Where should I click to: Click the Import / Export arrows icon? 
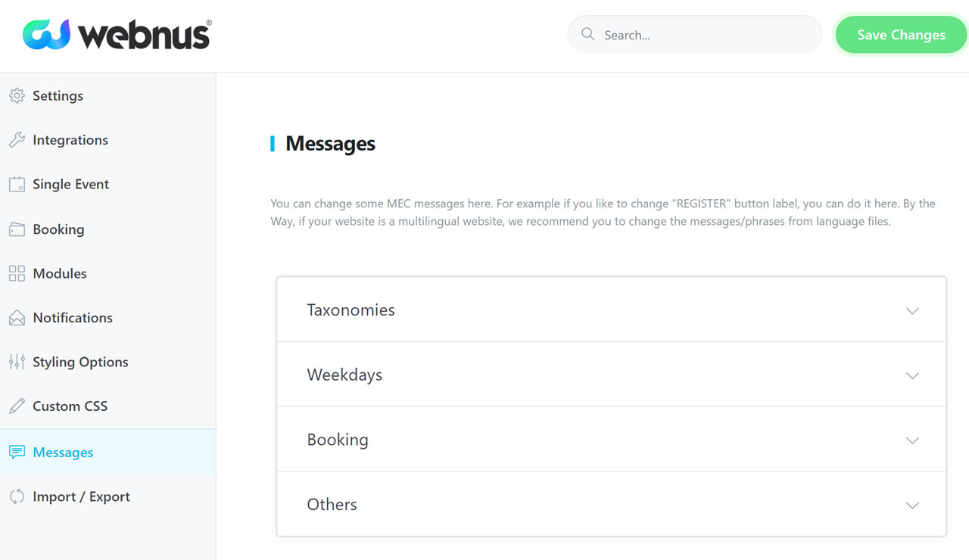(17, 496)
